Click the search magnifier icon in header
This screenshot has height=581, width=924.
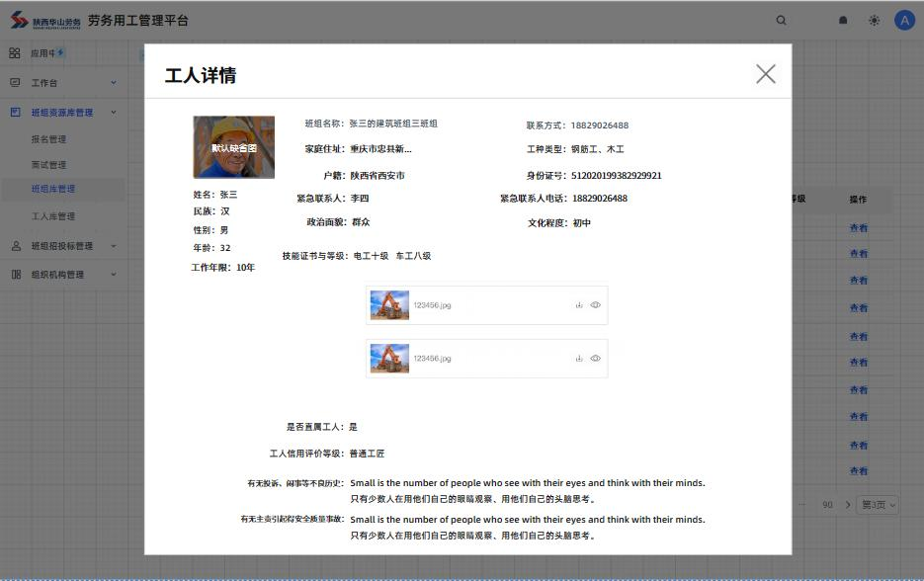tap(782, 21)
